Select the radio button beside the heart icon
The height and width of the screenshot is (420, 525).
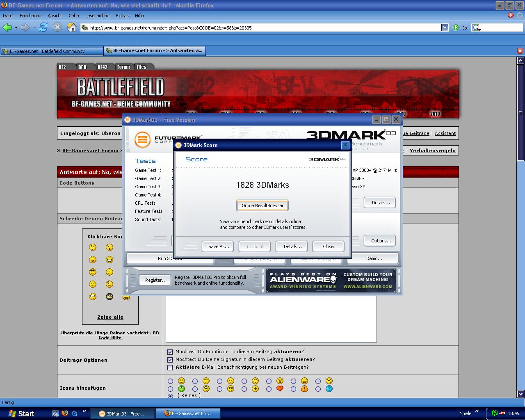point(269,389)
